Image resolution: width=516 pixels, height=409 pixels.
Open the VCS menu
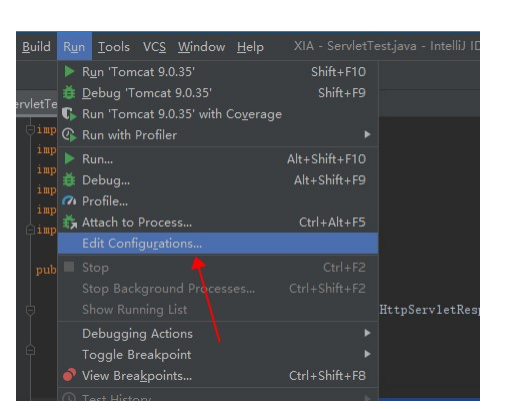point(154,47)
